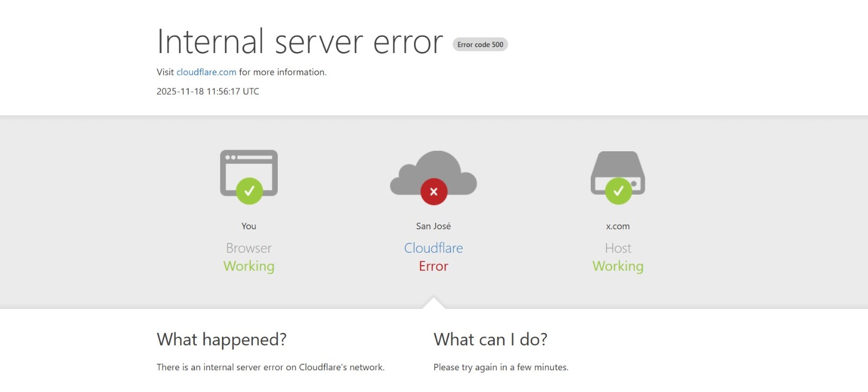Image resolution: width=868 pixels, height=392 pixels.
Task: Click the Working status under Host
Action: (x=618, y=266)
